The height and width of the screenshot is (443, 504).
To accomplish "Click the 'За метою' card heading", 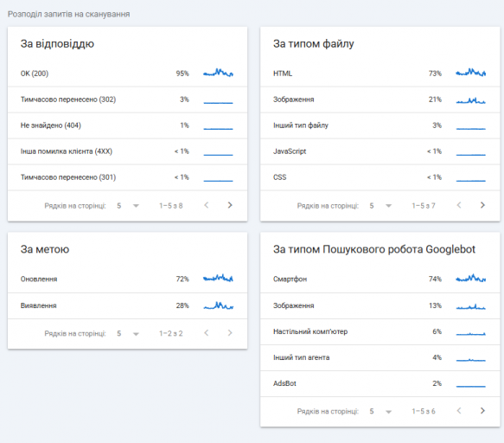I will (45, 249).
